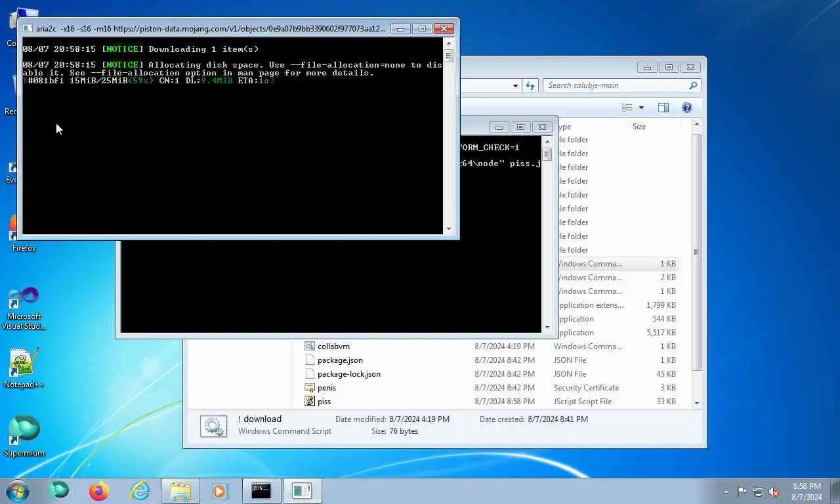Image resolution: width=840 pixels, height=504 pixels.
Task: Open Windows Media Player from the taskbar
Action: point(220,490)
